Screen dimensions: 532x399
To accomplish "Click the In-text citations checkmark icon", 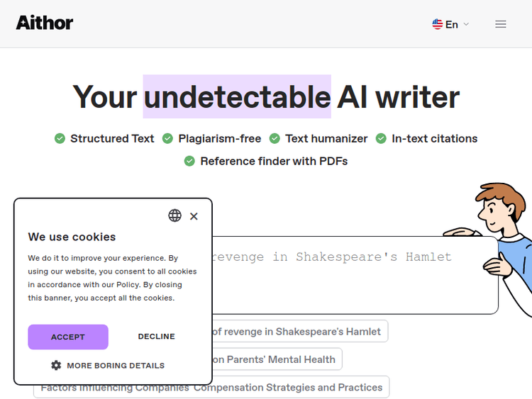I will tap(382, 139).
